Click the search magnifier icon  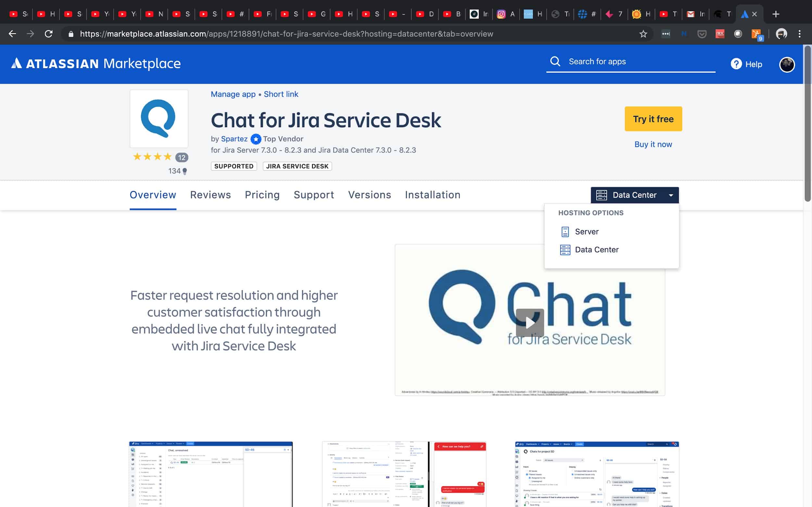(555, 61)
